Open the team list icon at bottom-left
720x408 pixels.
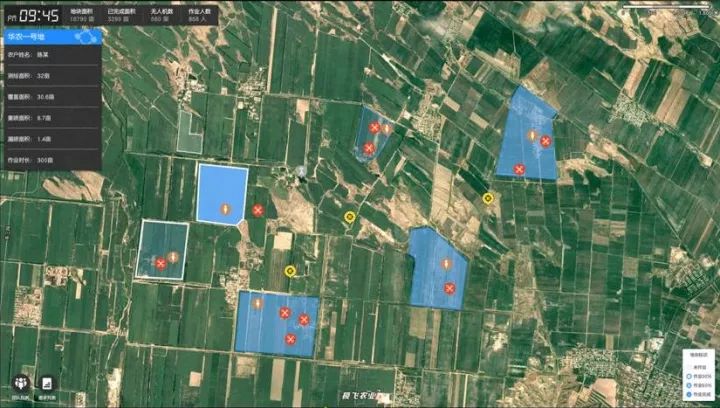(x=19, y=383)
